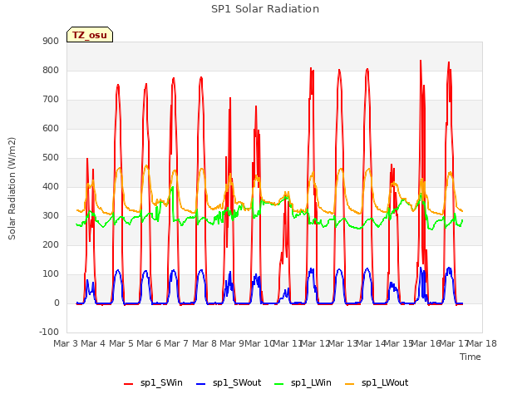Click the 600 y-axis tick label

[51, 129]
